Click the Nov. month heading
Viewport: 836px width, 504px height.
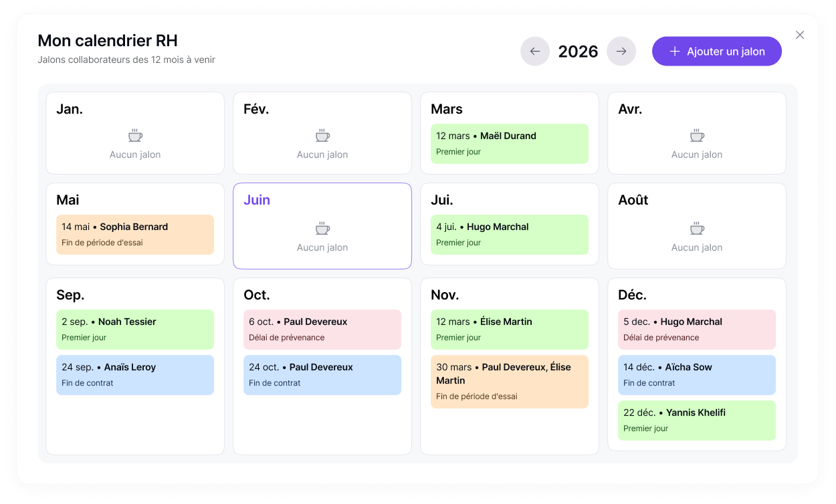pyautogui.click(x=445, y=295)
